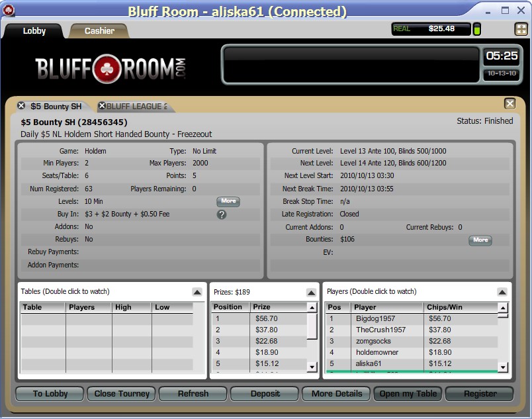Viewport: 532px width, 419px height.
Task: Click the Bluff Room app icon in title bar
Action: [8, 11]
